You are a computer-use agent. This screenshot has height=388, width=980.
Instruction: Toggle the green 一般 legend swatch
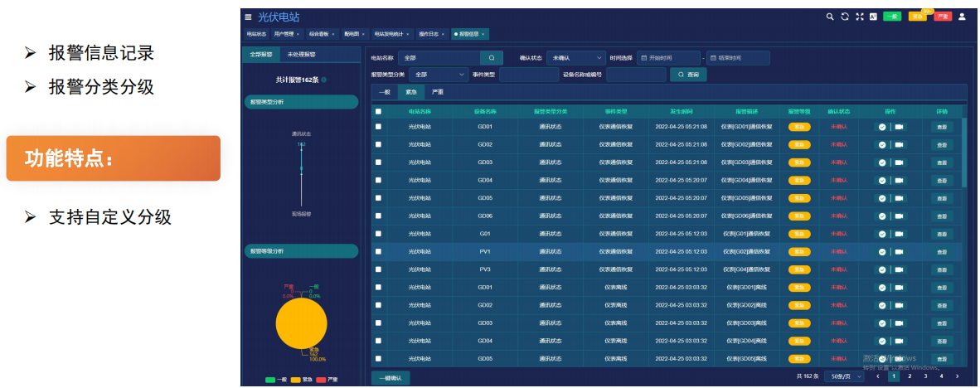click(270, 380)
